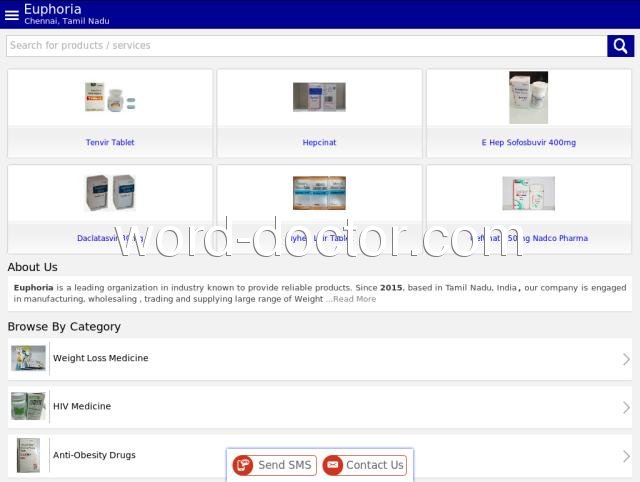Open Tenvir Tablet product image
This screenshot has width=640, height=482.
[x=110, y=97]
